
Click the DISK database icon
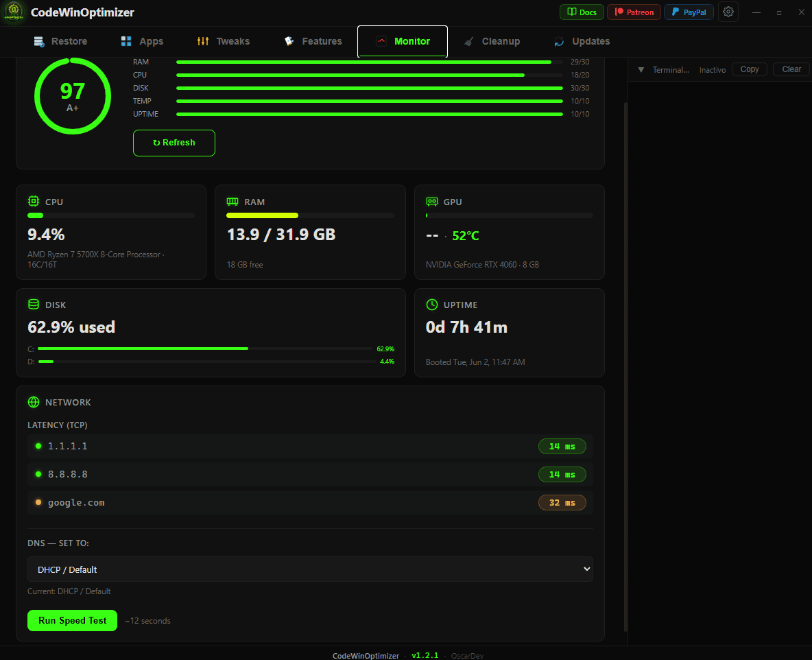(34, 305)
